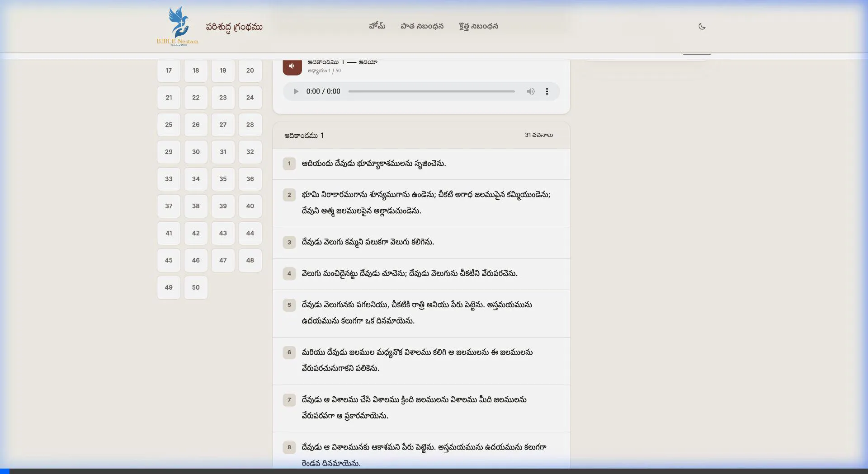Screen dimensions: 868x474
Task: Mute audio using the player's volume icon
Action: pyautogui.click(x=530, y=91)
